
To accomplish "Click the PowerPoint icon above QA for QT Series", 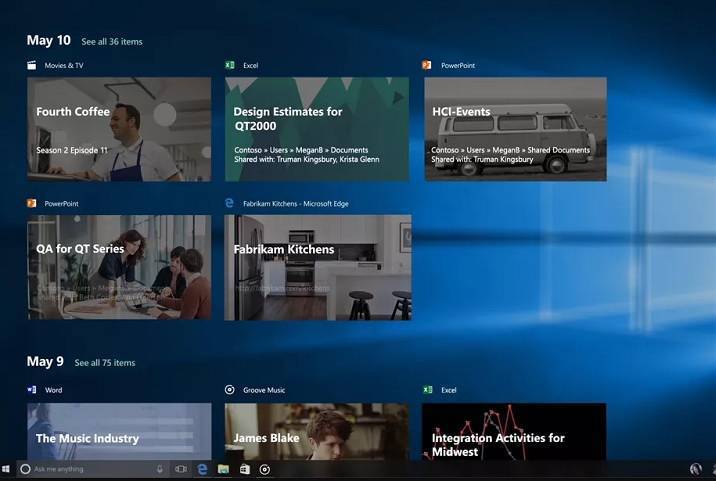I will [x=32, y=203].
